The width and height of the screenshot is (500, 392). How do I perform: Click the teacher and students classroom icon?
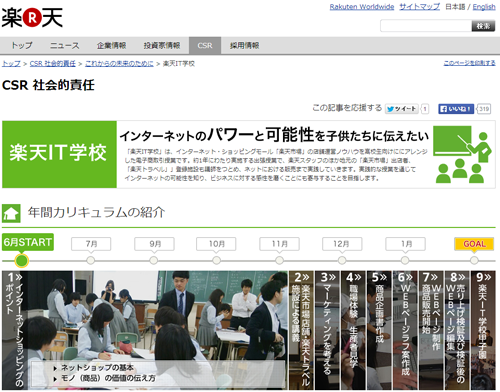tap(463, 154)
